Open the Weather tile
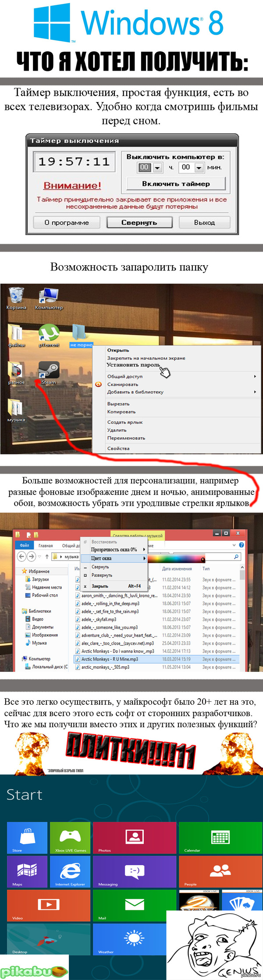 pyautogui.click(x=130, y=939)
